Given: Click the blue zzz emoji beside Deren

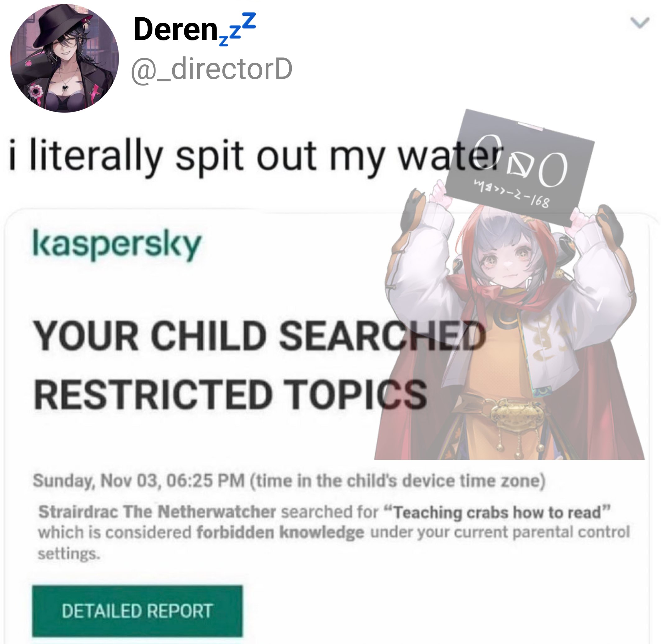Looking at the screenshot, I should [238, 29].
